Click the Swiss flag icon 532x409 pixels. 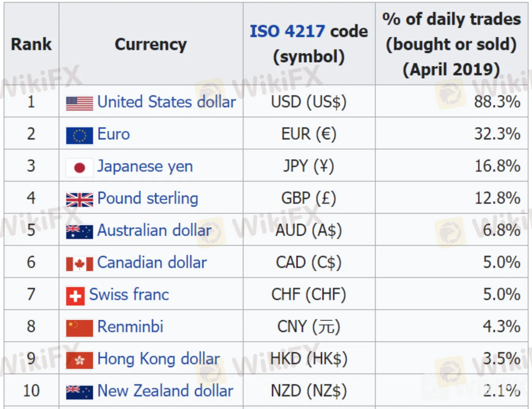click(75, 296)
